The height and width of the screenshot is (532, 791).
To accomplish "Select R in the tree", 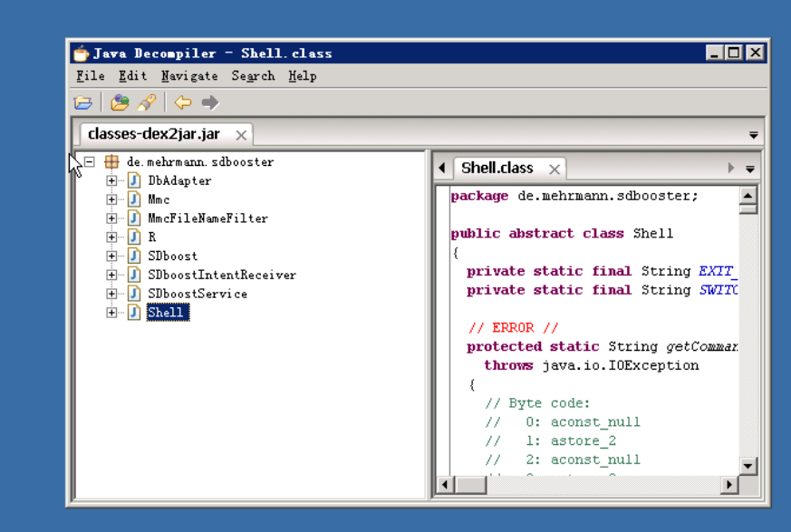I will click(x=152, y=237).
